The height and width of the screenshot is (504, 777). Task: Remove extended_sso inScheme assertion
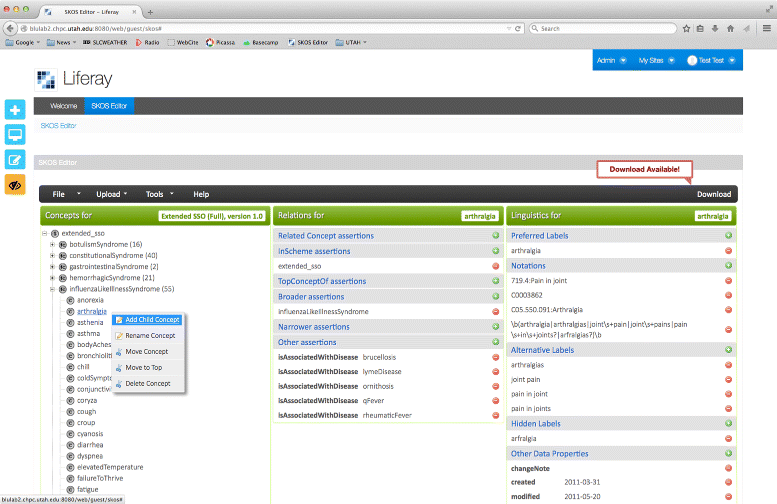tap(496, 266)
